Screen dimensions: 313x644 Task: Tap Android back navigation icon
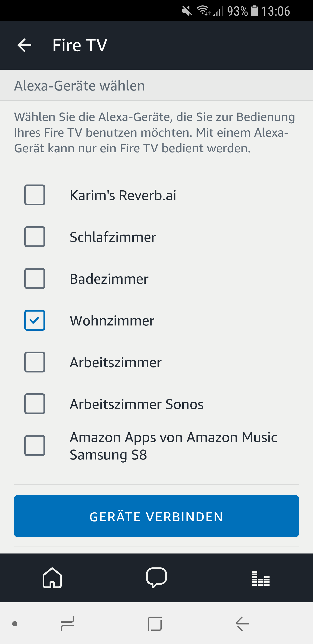(242, 624)
